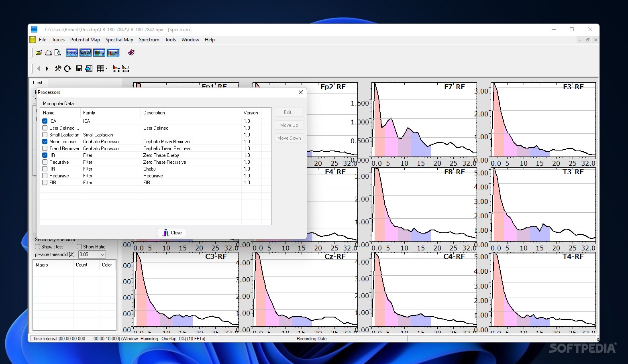
Task: Open the Potential Map menu
Action: pyautogui.click(x=85, y=40)
